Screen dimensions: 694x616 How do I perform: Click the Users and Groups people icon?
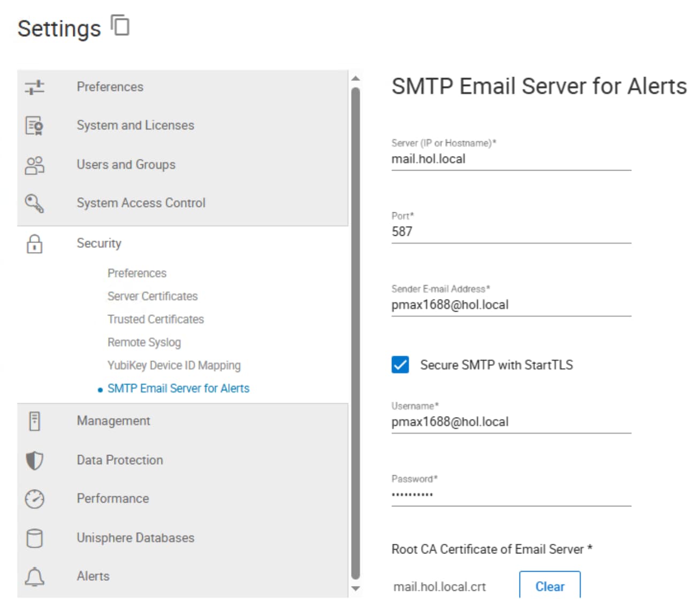click(35, 165)
